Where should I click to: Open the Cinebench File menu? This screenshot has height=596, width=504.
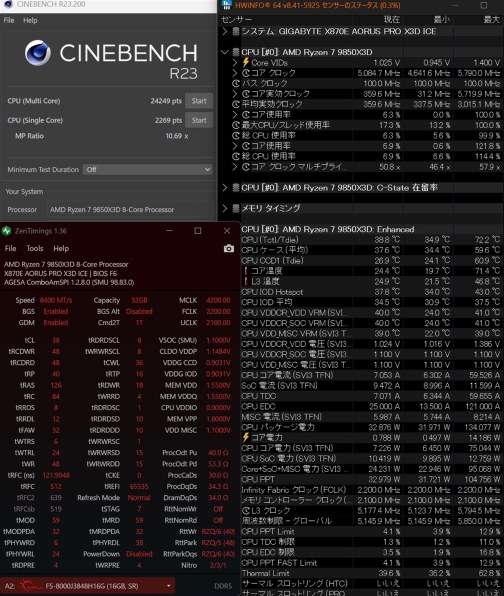[9, 21]
